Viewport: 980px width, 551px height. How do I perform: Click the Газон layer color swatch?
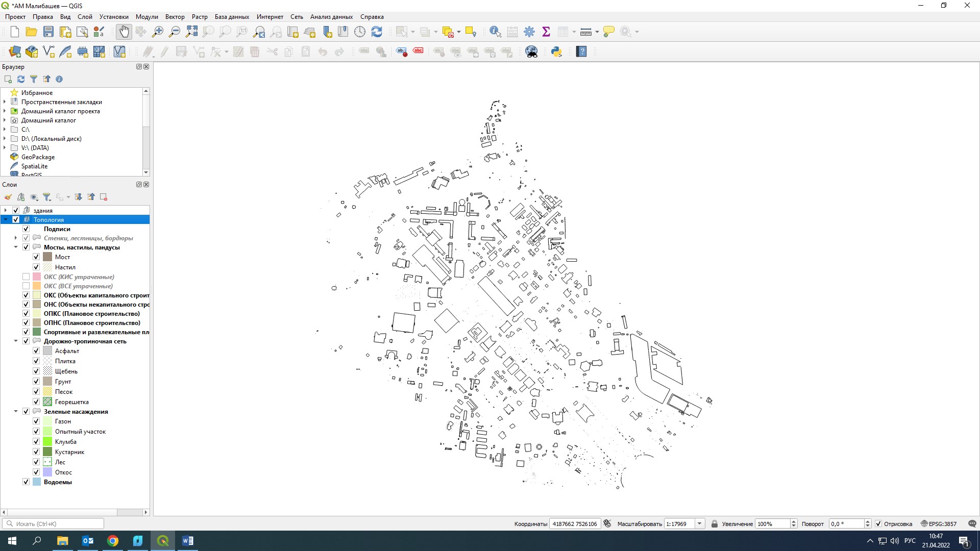pyautogui.click(x=47, y=421)
